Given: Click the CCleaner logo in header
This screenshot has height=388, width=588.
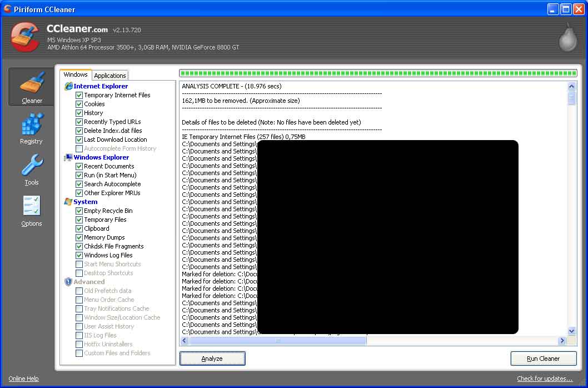Looking at the screenshot, I should tap(25, 37).
